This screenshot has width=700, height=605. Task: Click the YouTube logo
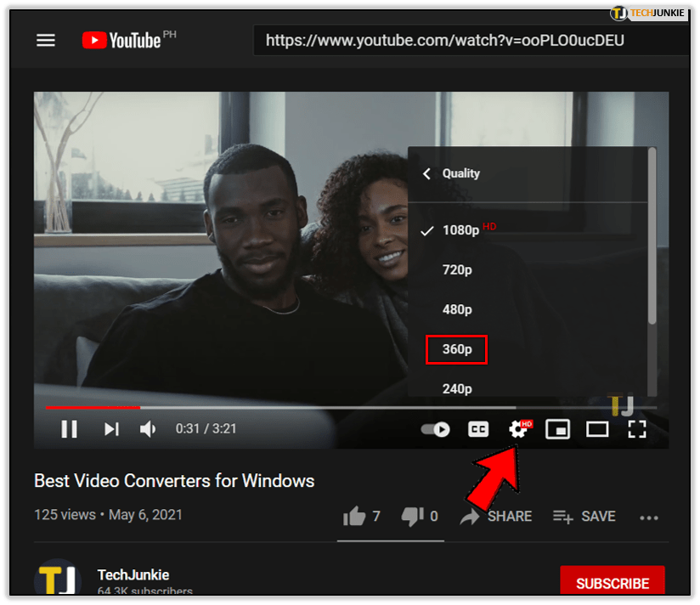(x=121, y=40)
